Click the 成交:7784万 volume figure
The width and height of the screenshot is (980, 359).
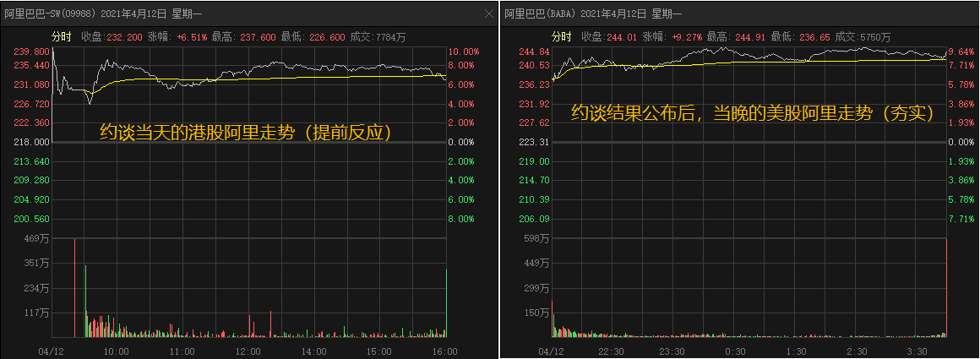378,37
